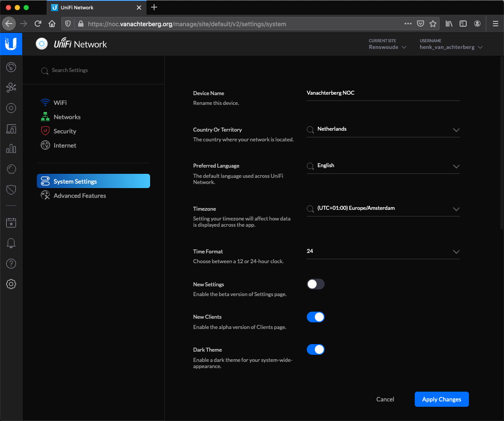
Task: Open Security settings section
Action: point(59,131)
